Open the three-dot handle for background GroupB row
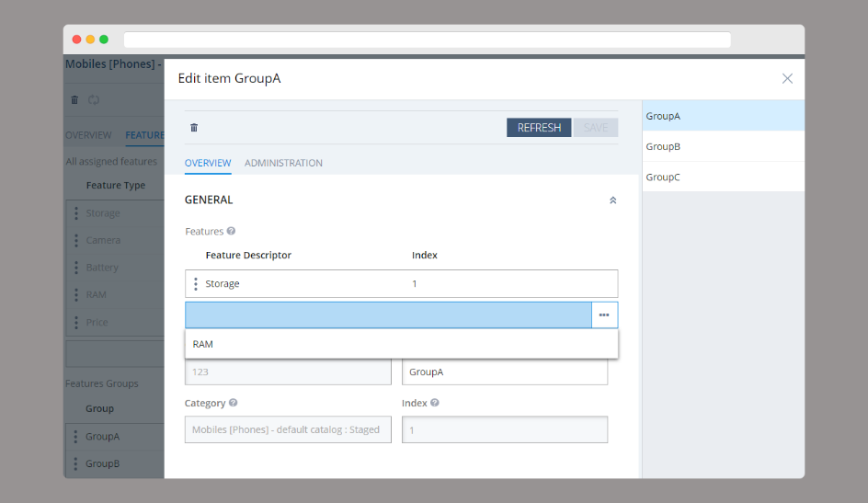The height and width of the screenshot is (503, 868). 75,463
